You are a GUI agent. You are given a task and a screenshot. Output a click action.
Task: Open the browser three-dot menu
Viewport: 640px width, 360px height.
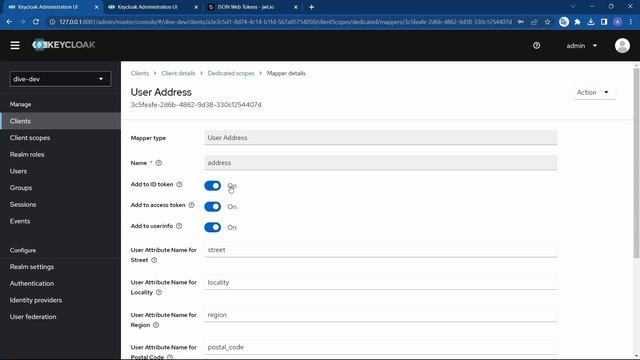tap(631, 22)
